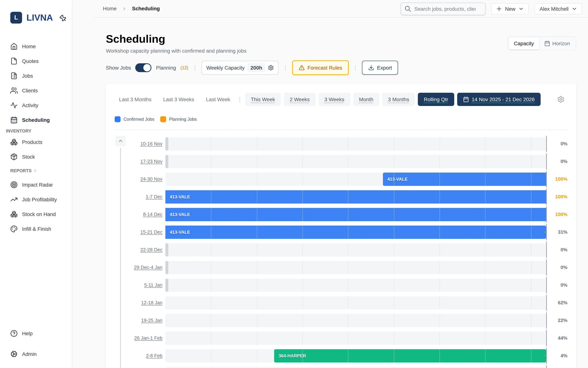Viewport: 588px width, 368px height.
Task: Open Stock on Hand report icon
Action: pyautogui.click(x=14, y=214)
